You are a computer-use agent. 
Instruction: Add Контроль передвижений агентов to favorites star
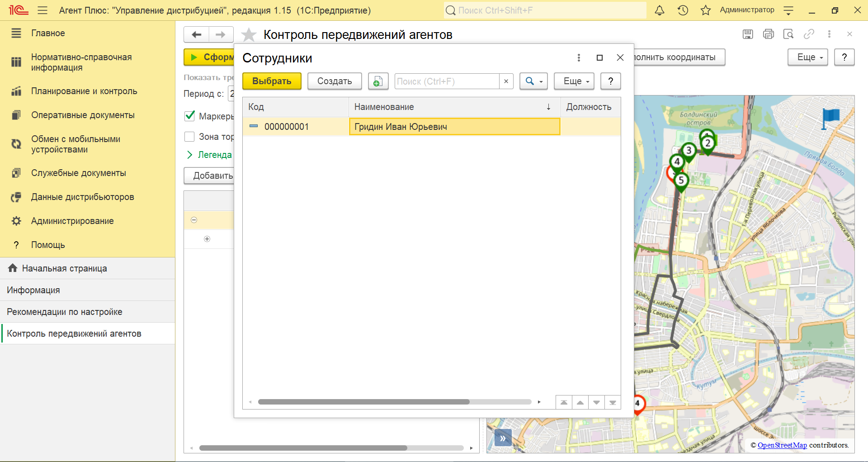coord(249,34)
